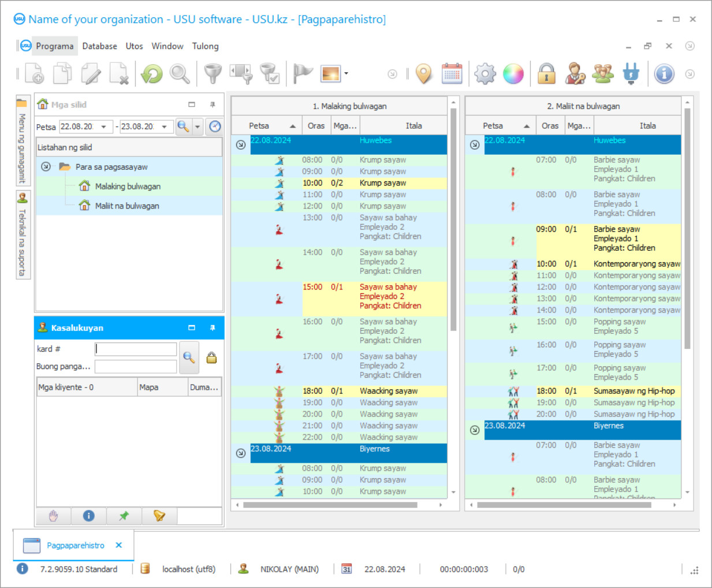Click the blue info icon in the toolbar
The height and width of the screenshot is (588, 712).
664,74
